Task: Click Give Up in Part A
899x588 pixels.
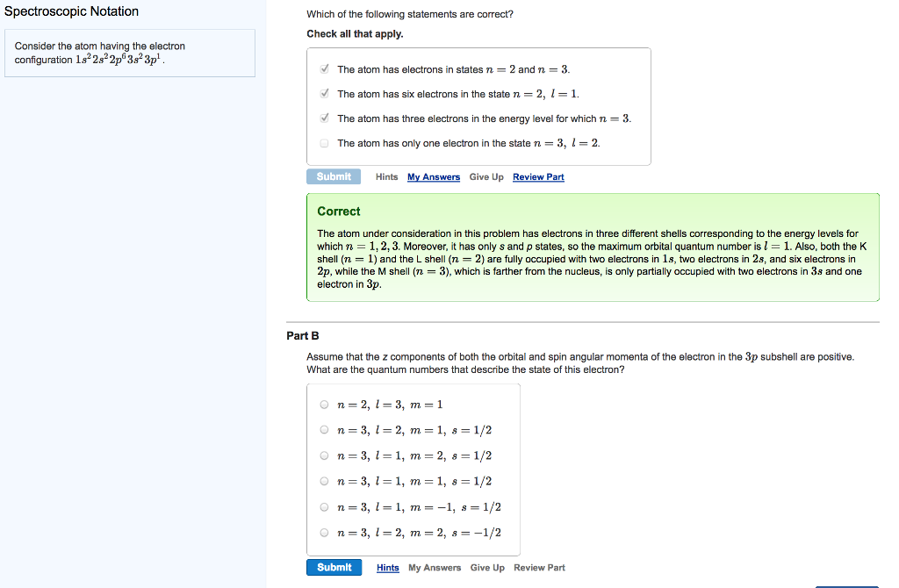Action: (x=486, y=177)
